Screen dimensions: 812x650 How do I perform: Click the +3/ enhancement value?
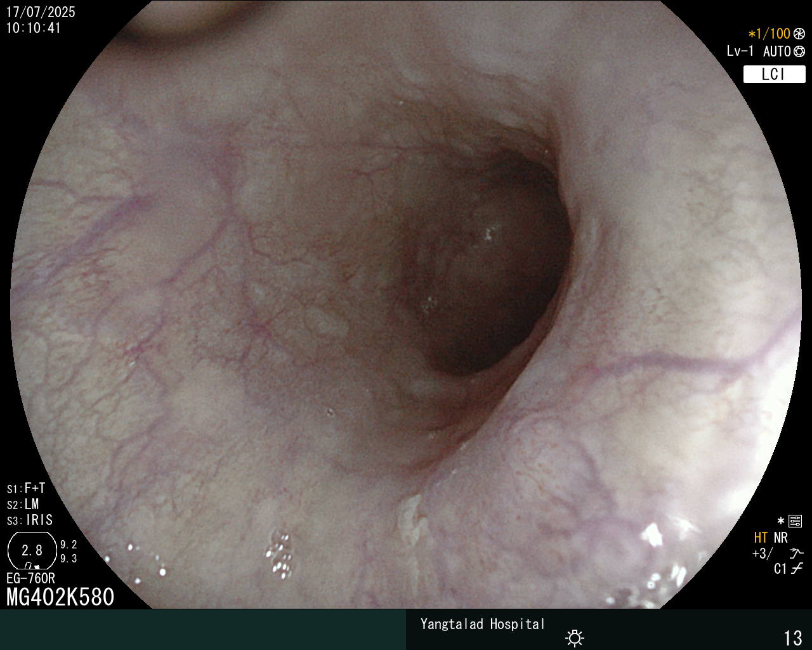pyautogui.click(x=762, y=553)
